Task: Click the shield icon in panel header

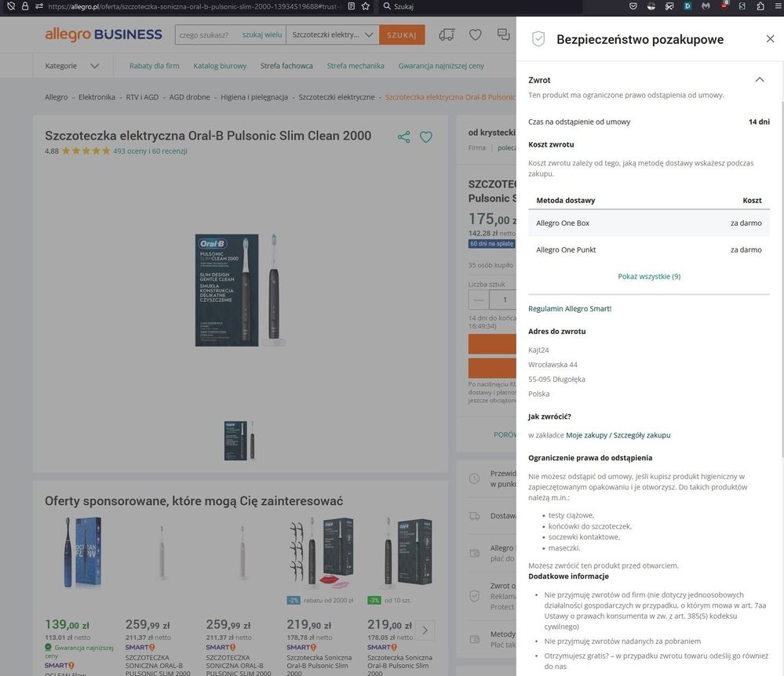Action: [538, 39]
